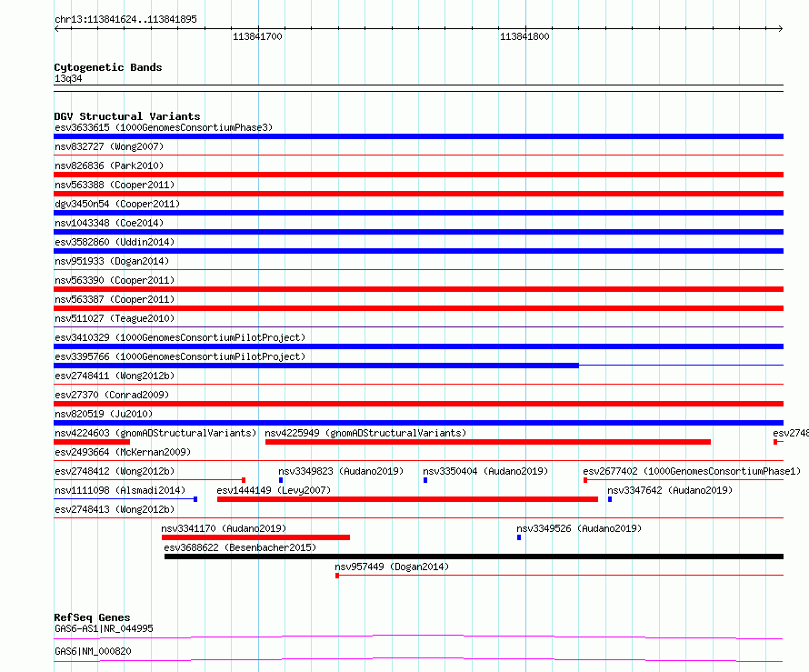Viewport: 809px width, 672px height.
Task: Click esv1444149 (Levy2007) label
Action: [x=274, y=490]
